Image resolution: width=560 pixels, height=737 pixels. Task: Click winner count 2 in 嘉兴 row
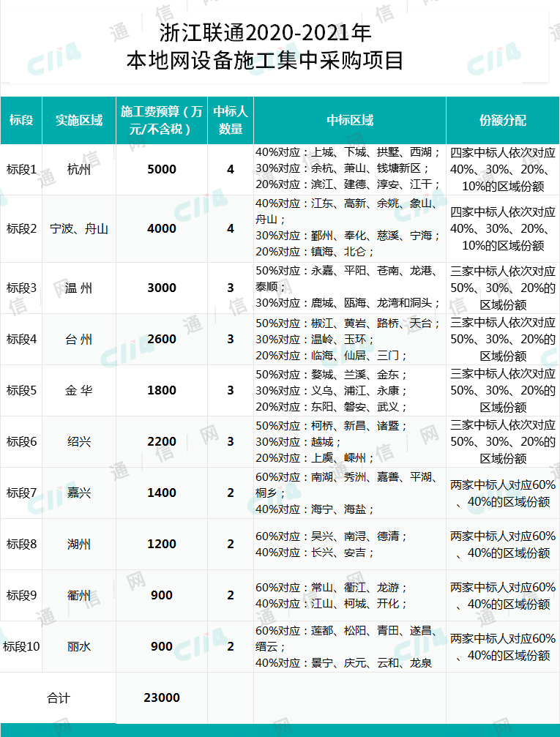pyautogui.click(x=231, y=493)
